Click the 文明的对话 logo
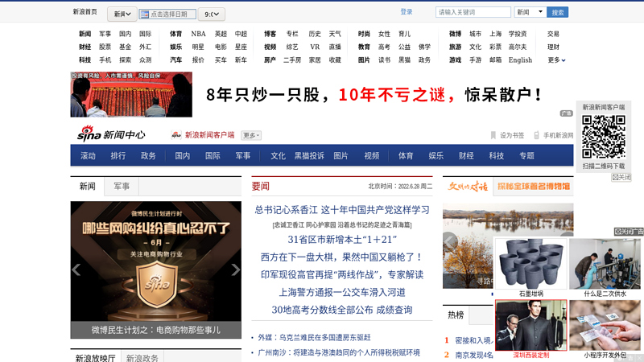644x362 pixels. pyautogui.click(x=468, y=187)
